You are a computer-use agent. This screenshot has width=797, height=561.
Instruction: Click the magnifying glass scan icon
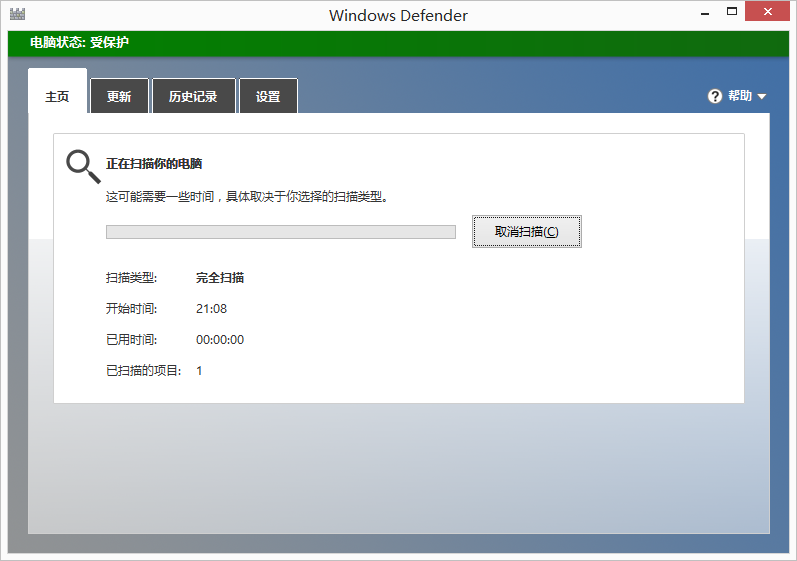click(82, 166)
